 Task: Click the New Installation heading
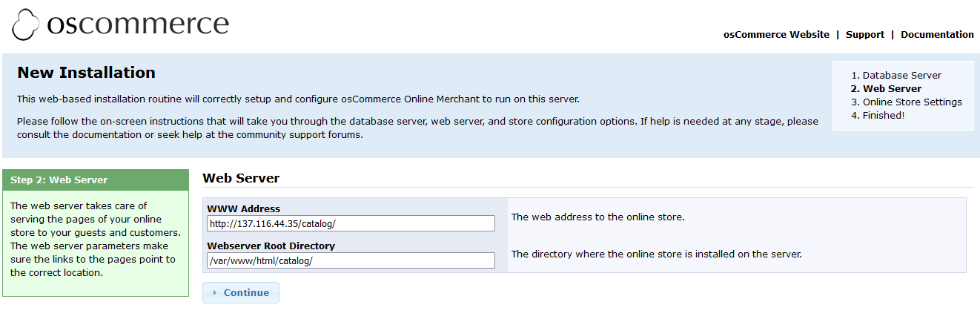[86, 73]
